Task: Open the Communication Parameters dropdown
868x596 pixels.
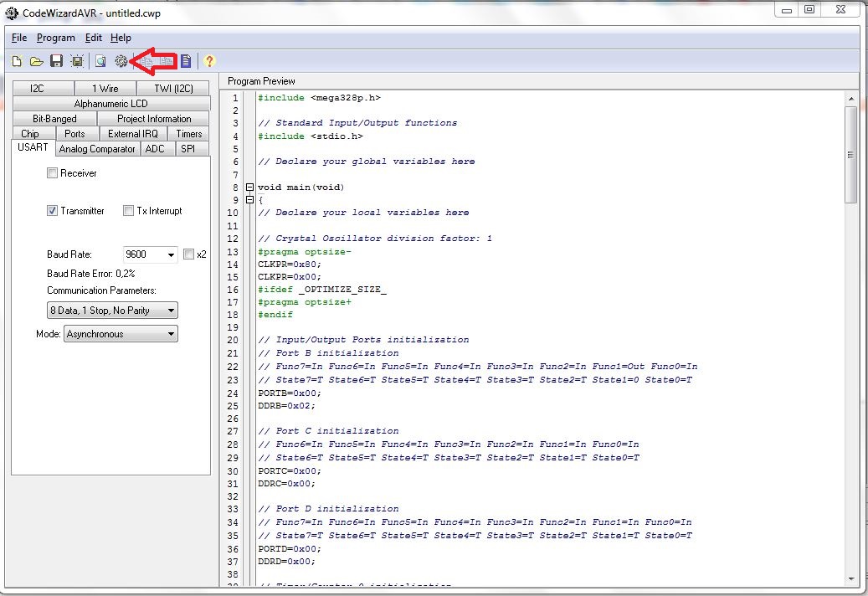Action: (x=112, y=311)
